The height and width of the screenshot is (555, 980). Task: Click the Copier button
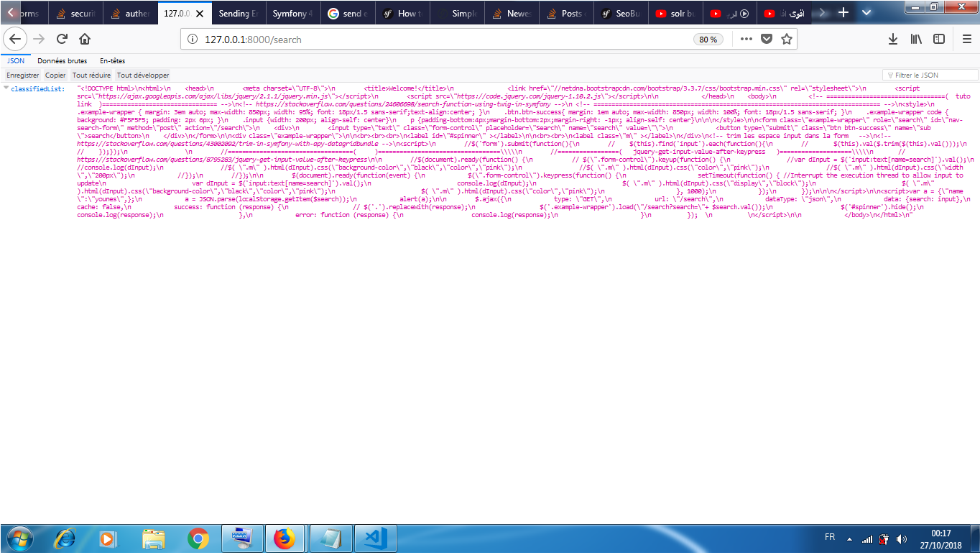(x=55, y=75)
